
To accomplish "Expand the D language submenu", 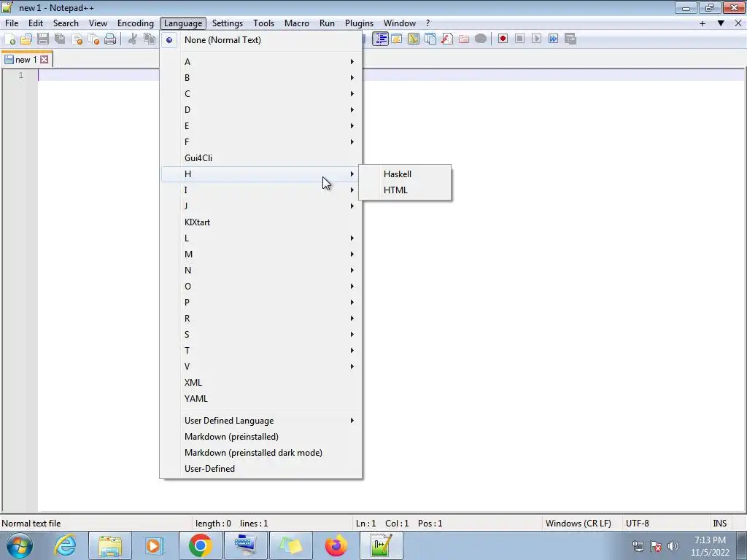I will point(261,110).
